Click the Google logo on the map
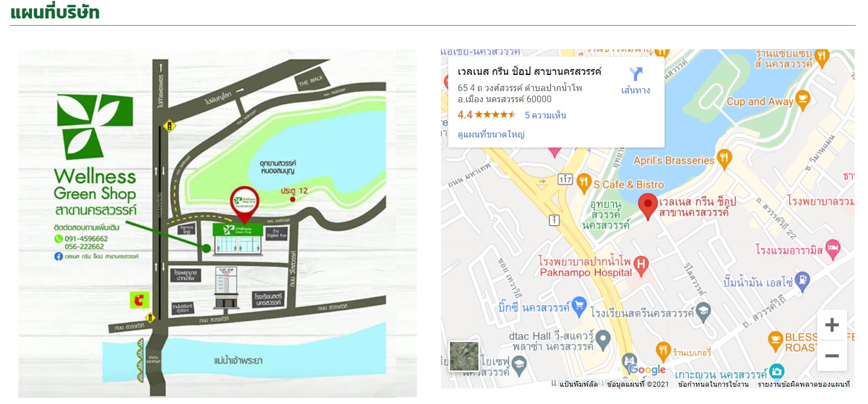 point(647,370)
